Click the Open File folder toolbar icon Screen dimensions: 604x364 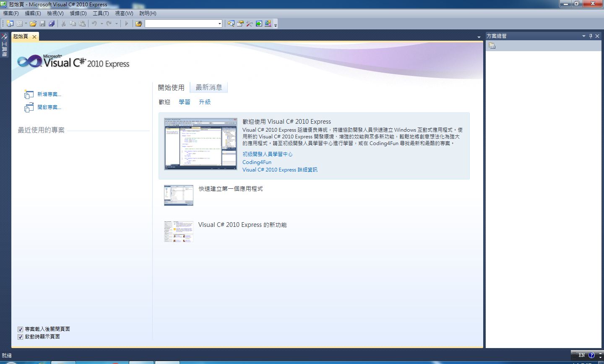[x=33, y=23]
